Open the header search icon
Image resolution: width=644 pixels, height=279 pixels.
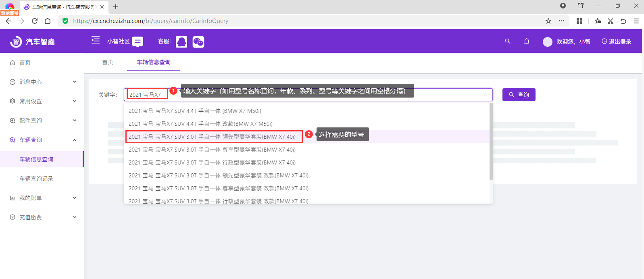click(x=508, y=41)
